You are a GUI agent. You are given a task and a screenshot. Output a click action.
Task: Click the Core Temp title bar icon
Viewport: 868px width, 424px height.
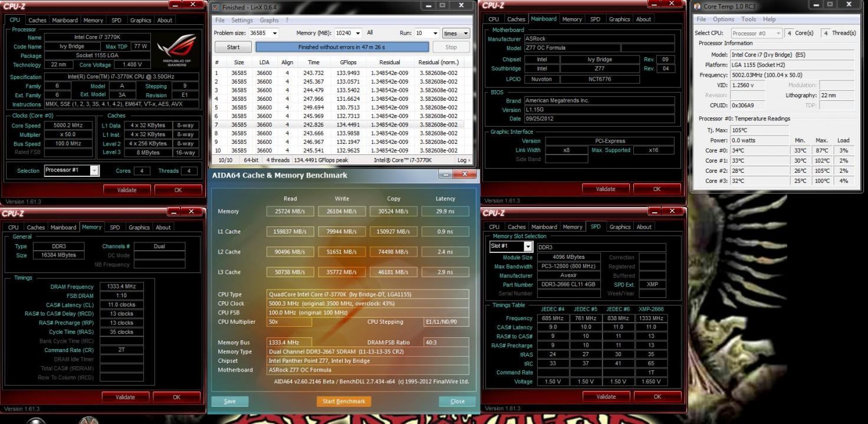[x=698, y=6]
